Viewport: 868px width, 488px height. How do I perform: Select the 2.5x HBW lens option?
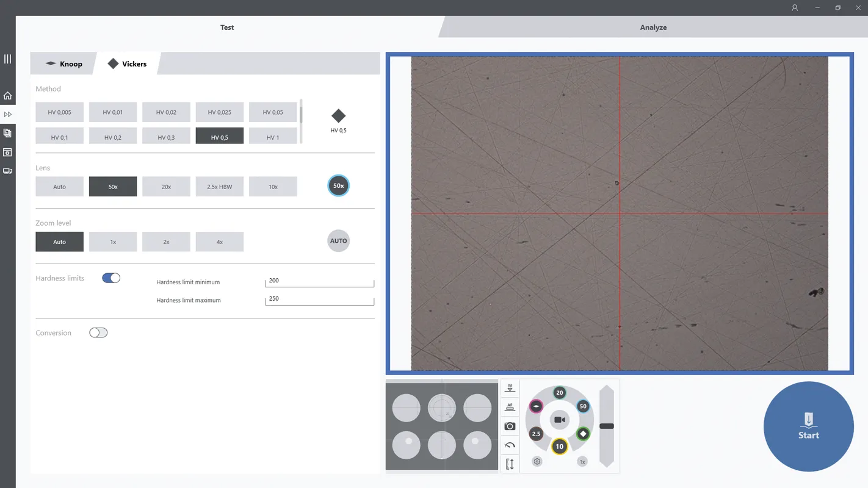point(220,187)
